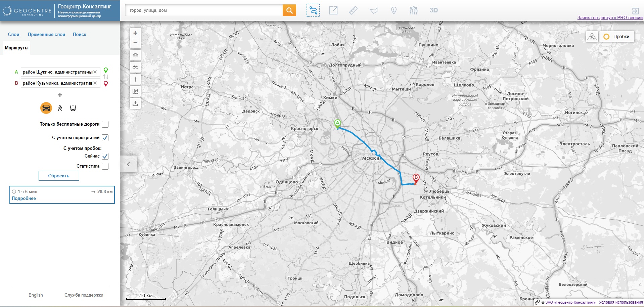
Task: Expand route details via "Подробнее"
Action: (24, 199)
